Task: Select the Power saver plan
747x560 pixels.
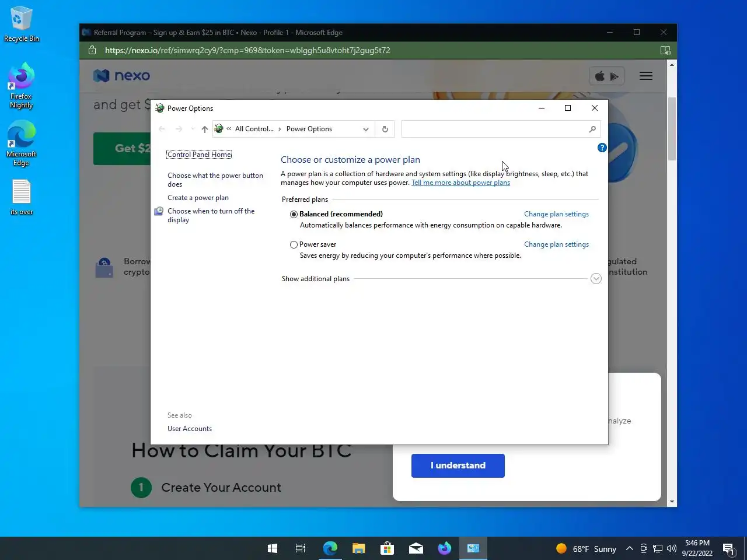Action: point(294,244)
